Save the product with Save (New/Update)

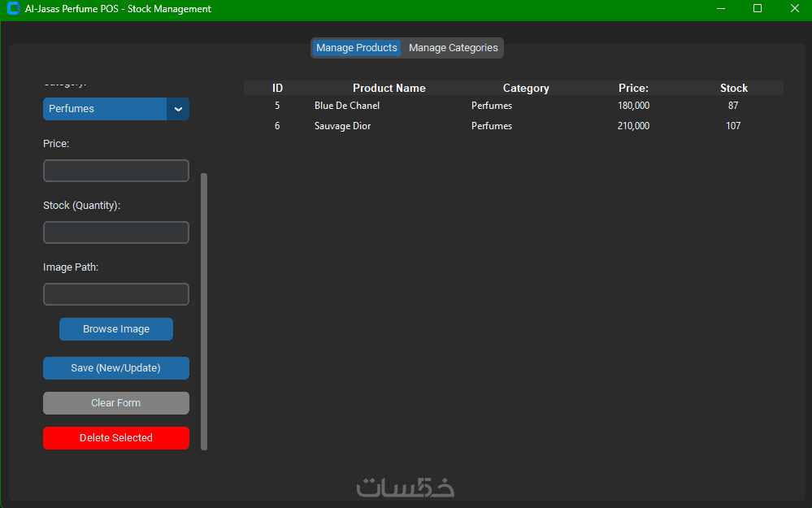tap(116, 368)
